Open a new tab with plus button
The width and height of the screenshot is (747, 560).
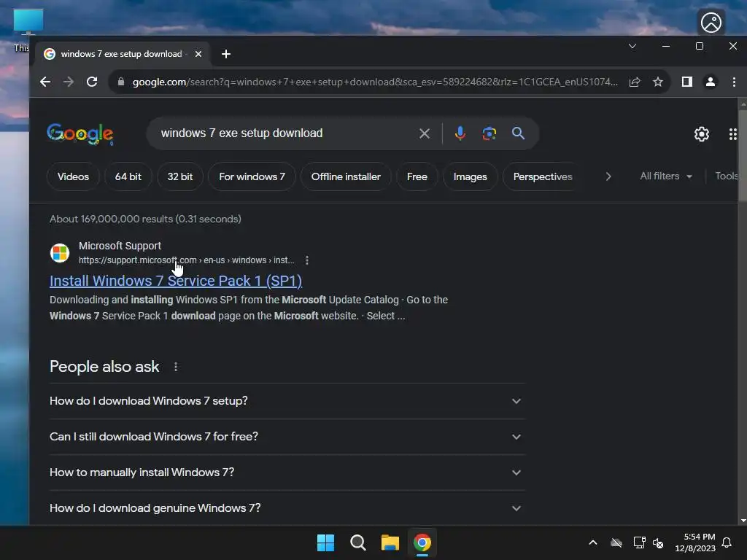(226, 54)
